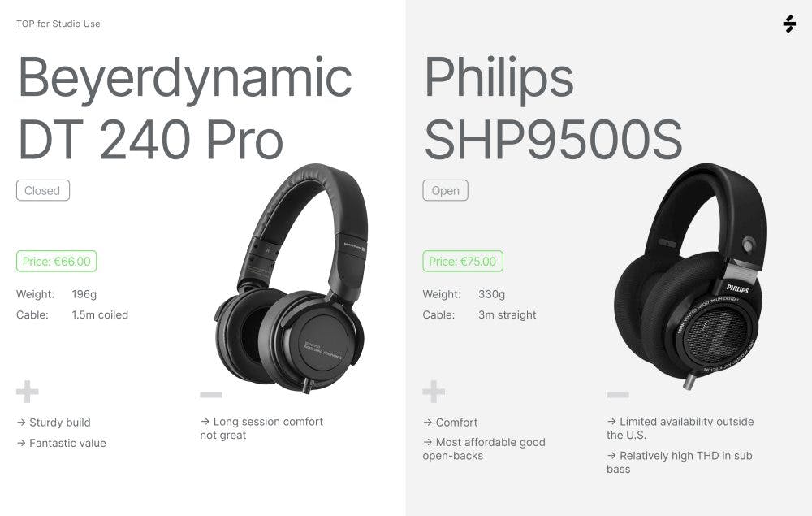Click the plus icon under Philips specs
Viewport: 812px width, 516px height.
[434, 392]
